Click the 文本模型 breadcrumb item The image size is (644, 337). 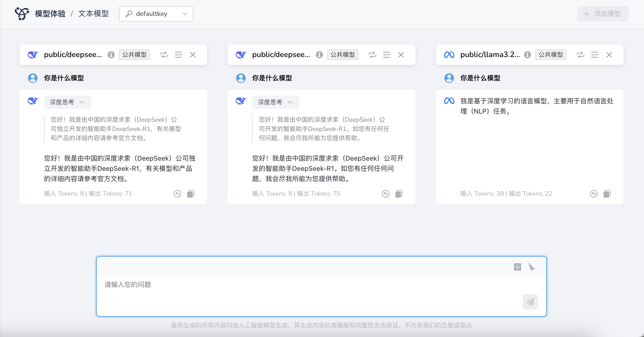(93, 14)
